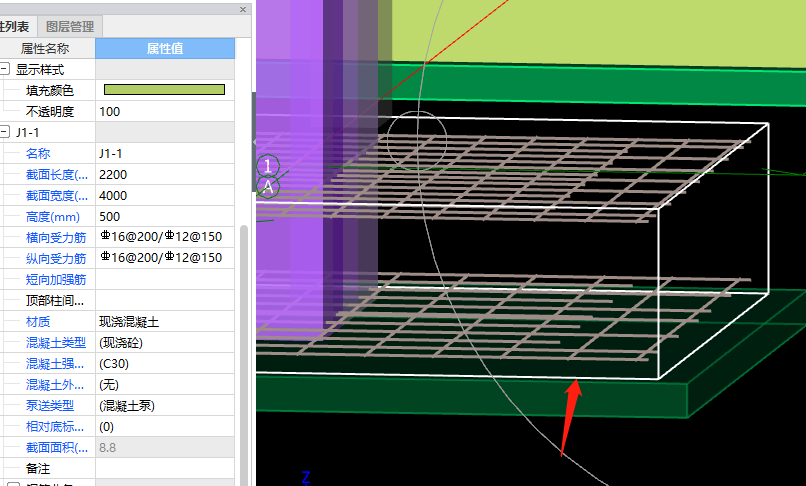Click the 横向受力筋 property label

[56, 238]
